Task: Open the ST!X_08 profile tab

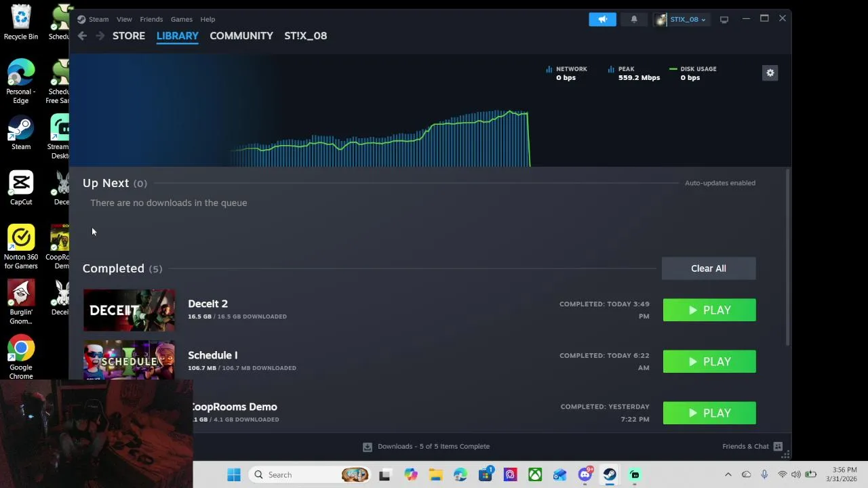Action: click(306, 36)
